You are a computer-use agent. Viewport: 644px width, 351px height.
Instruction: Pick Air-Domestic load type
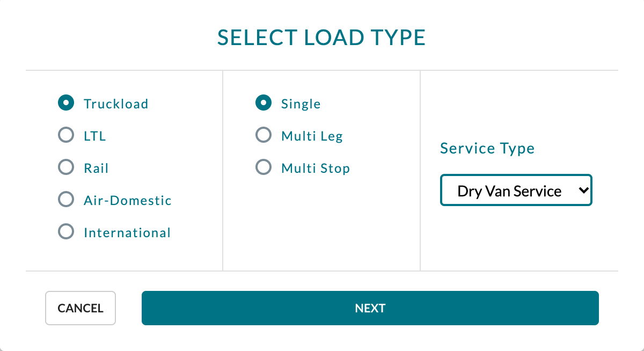coord(65,199)
